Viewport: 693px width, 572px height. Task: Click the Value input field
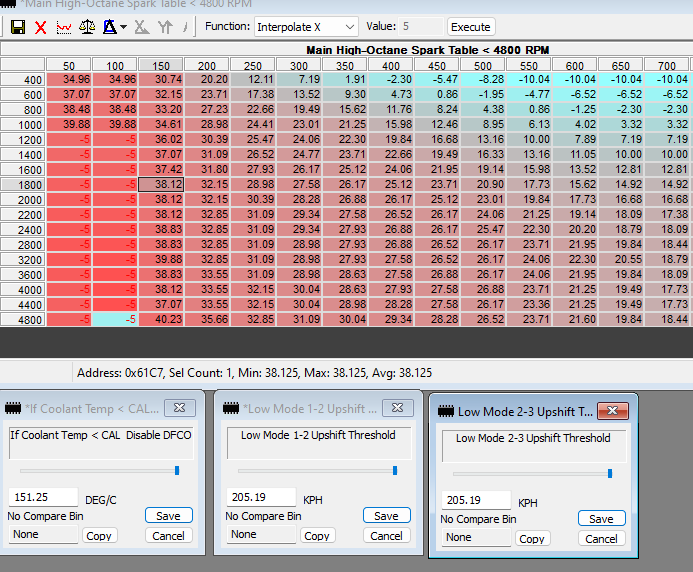tap(421, 27)
